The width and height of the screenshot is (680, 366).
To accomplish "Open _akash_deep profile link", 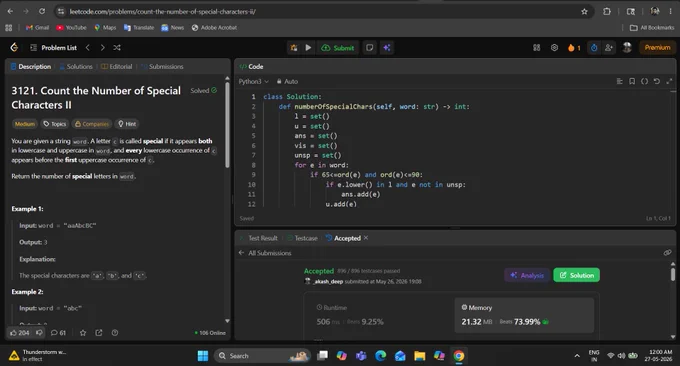I will [x=328, y=281].
